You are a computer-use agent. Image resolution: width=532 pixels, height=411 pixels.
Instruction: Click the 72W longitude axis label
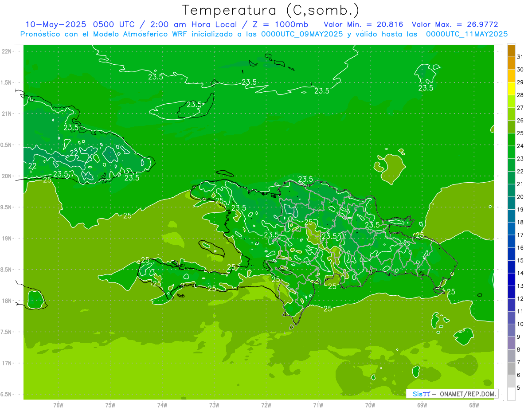tap(266, 405)
